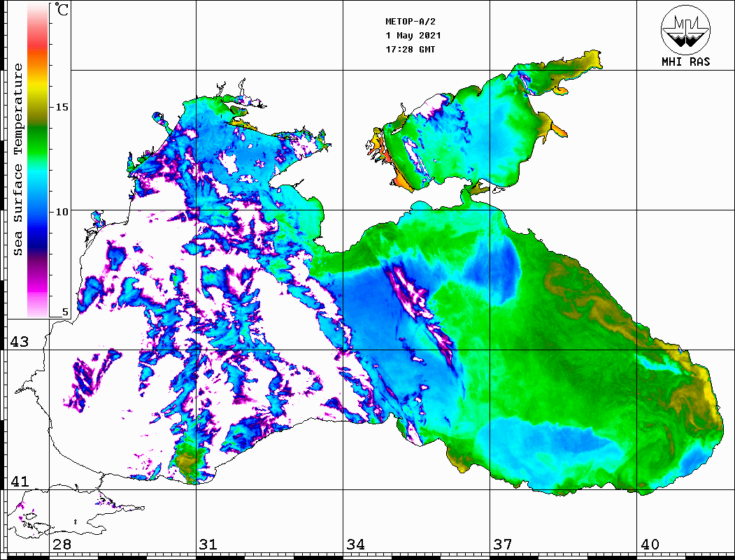Screen dimensions: 735x560
Task: Click the 'MHI RAS' text label
Action: click(685, 62)
